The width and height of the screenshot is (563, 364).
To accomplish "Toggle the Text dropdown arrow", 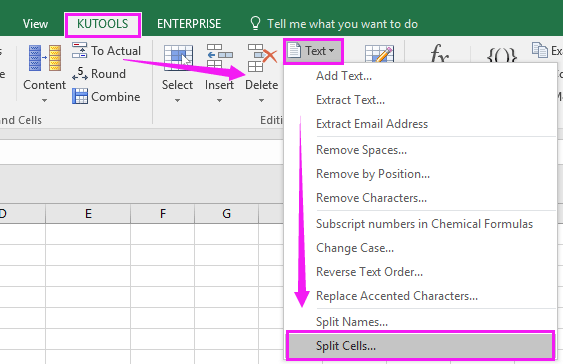I will 331,51.
